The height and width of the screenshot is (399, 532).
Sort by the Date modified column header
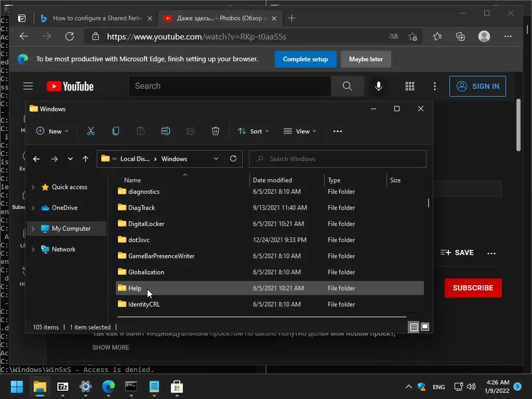(x=272, y=180)
